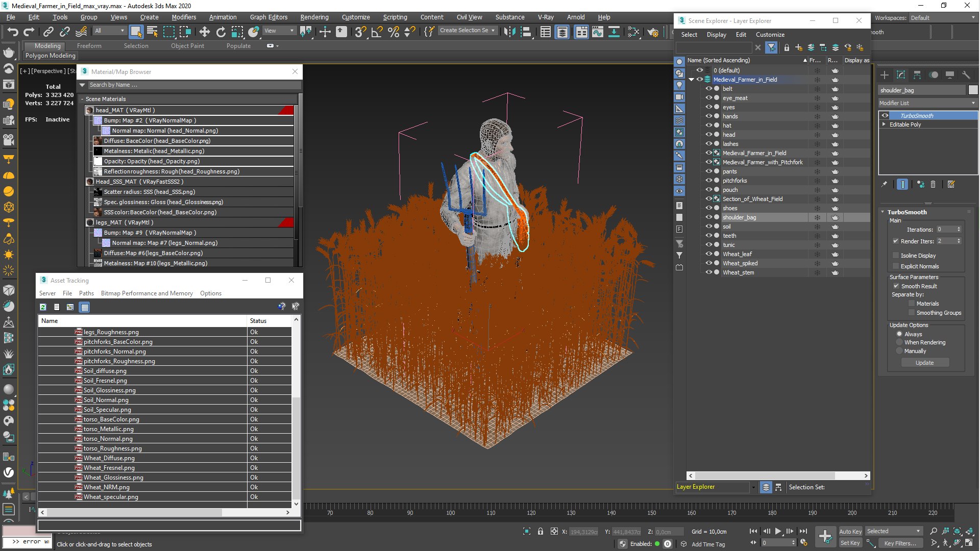Refresh the Asset Tracking list
The image size is (980, 551).
click(x=43, y=307)
